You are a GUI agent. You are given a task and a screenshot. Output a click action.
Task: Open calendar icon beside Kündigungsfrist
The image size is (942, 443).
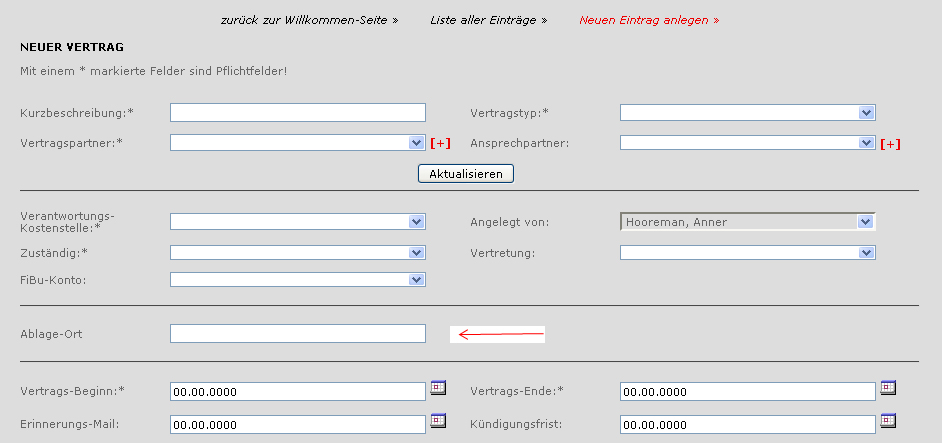[888, 420]
